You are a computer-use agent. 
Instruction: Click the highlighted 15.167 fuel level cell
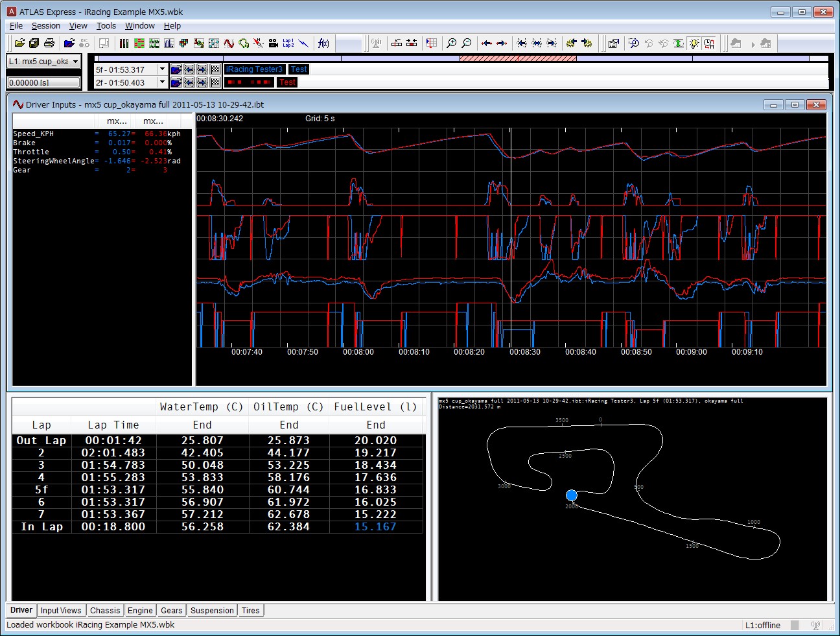[x=376, y=526]
